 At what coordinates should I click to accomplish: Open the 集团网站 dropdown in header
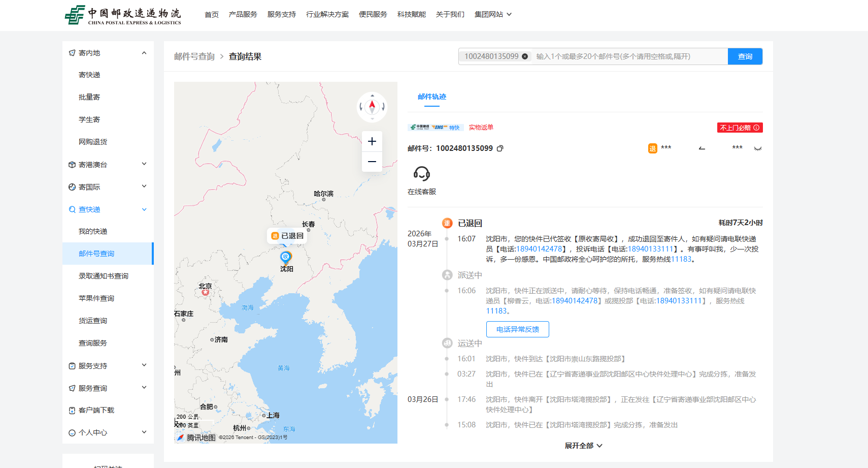(492, 14)
